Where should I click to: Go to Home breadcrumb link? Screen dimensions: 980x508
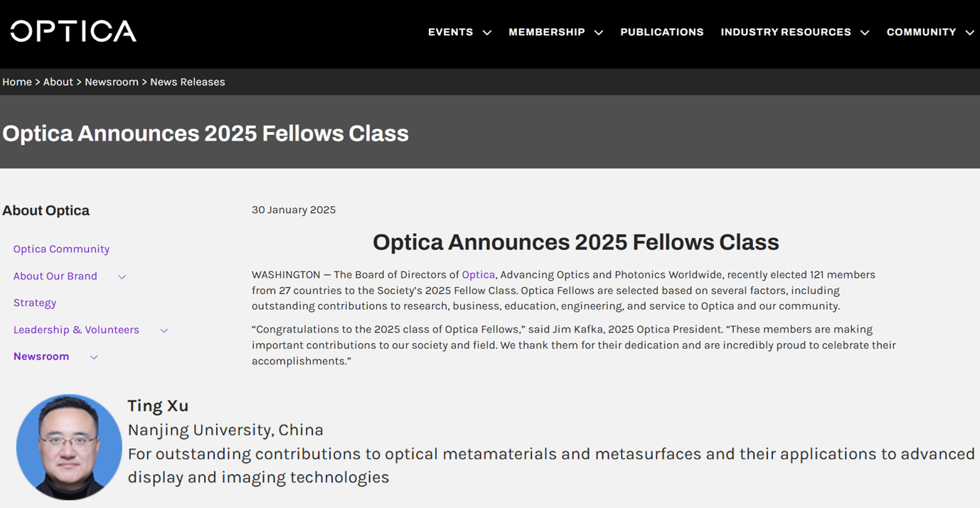pyautogui.click(x=17, y=82)
